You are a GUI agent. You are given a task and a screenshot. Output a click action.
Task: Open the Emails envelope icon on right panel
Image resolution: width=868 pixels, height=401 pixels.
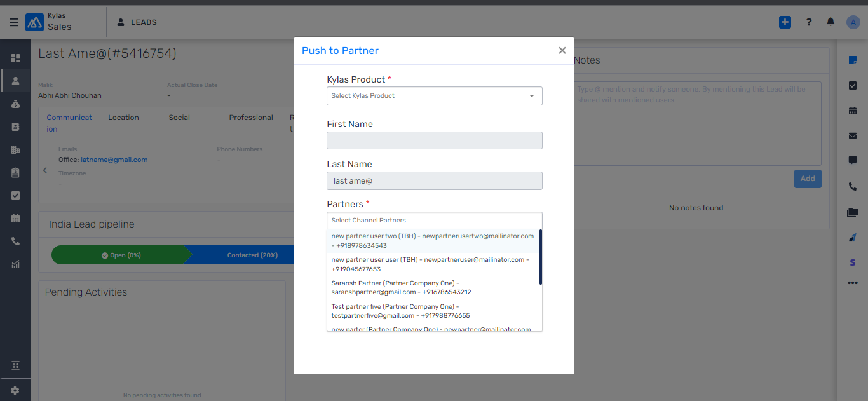(x=852, y=135)
